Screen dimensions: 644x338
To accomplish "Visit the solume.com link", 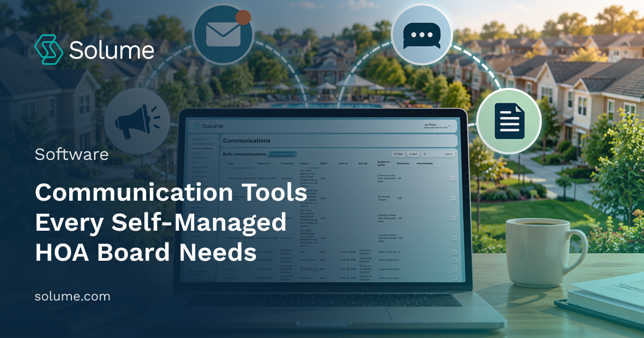I will click(72, 296).
